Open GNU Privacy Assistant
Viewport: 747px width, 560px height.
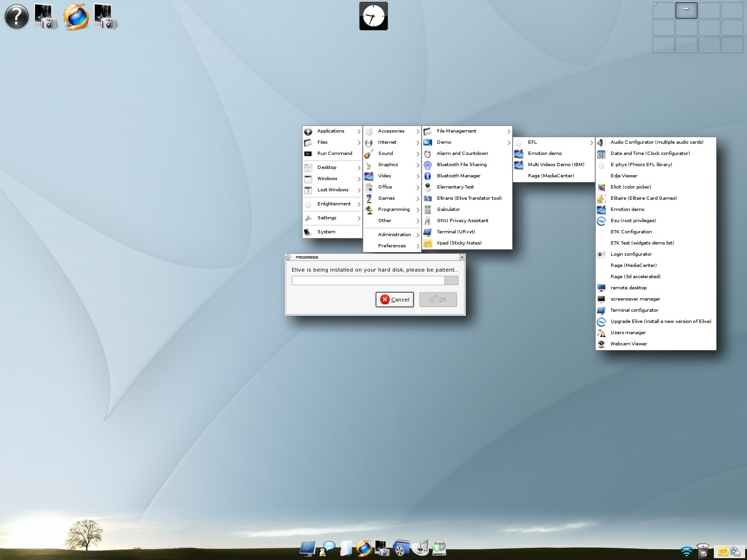click(467, 221)
